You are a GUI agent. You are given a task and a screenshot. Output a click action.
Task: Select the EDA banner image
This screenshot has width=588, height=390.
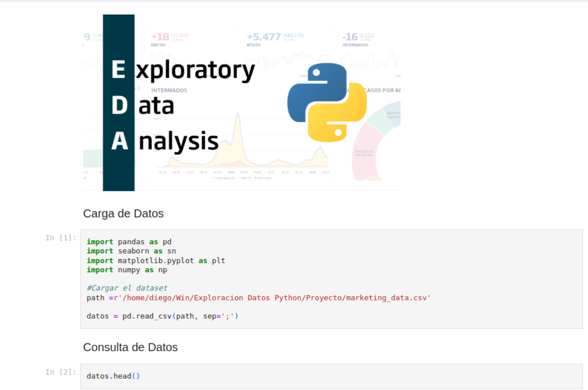point(242,102)
